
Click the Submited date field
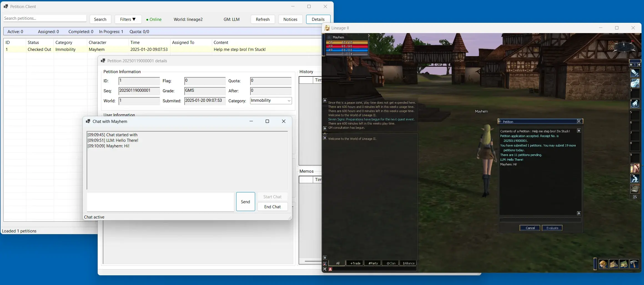click(x=205, y=101)
